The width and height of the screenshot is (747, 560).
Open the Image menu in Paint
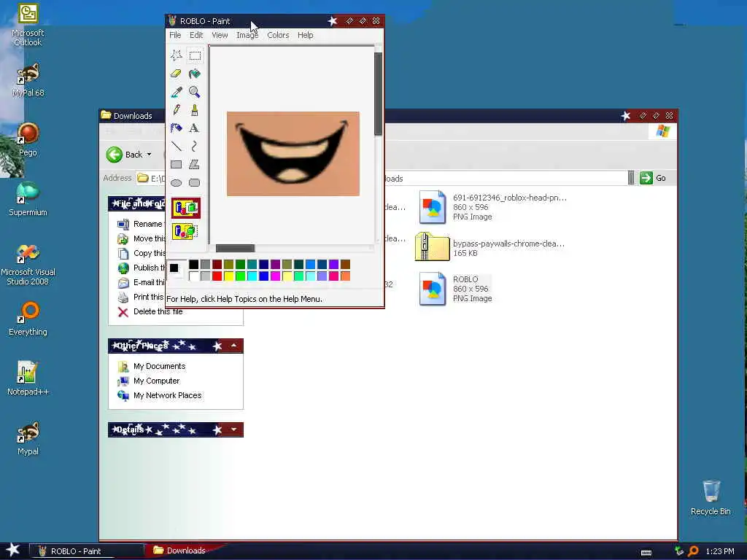247,35
